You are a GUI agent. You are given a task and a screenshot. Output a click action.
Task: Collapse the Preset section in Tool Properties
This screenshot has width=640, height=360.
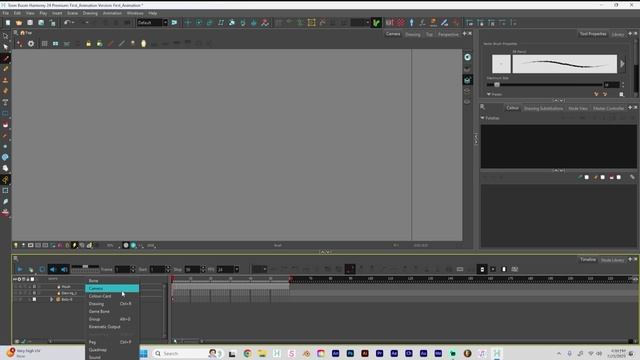pyautogui.click(x=489, y=94)
